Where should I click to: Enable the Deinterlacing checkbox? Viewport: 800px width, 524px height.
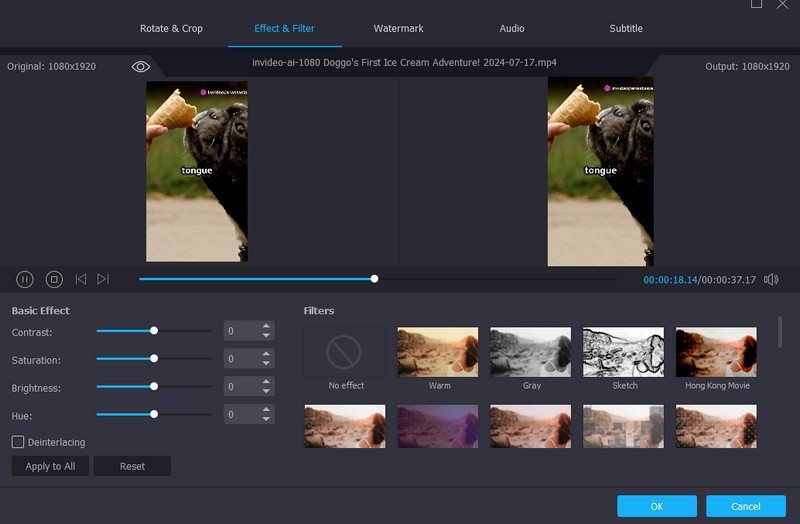coord(18,442)
